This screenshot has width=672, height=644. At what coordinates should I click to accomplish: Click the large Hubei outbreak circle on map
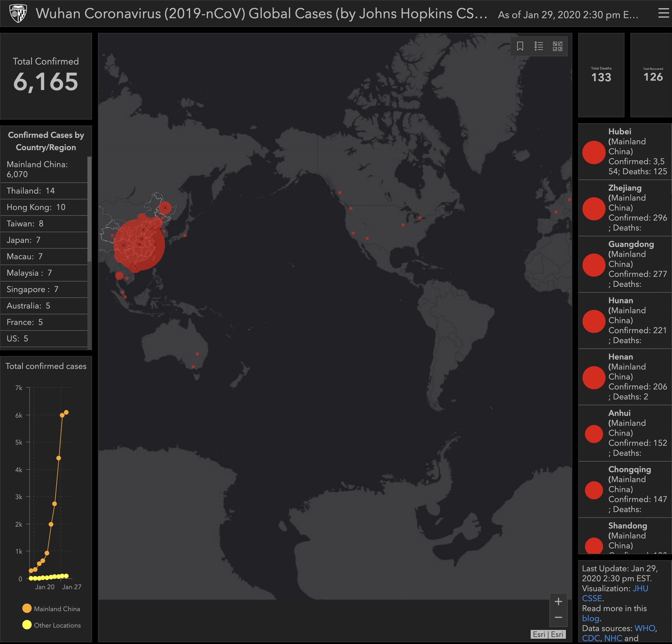(139, 245)
